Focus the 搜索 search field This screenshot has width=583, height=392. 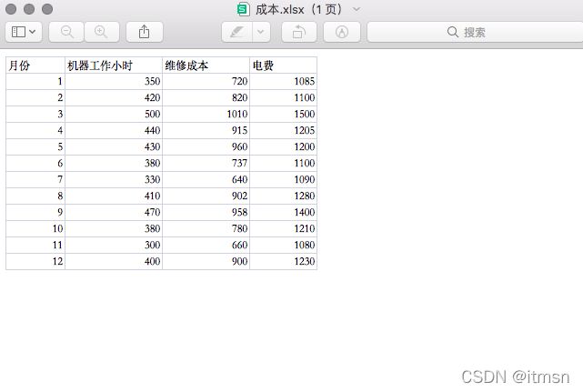(475, 32)
